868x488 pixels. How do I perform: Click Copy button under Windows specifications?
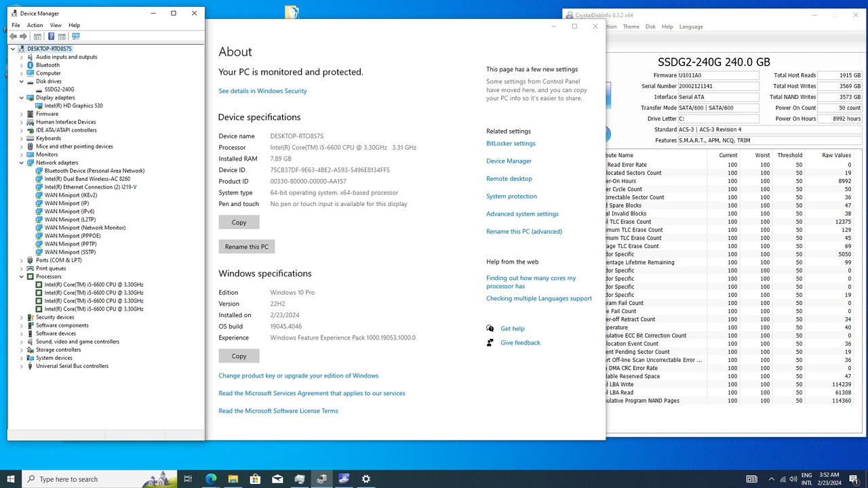pyautogui.click(x=239, y=356)
